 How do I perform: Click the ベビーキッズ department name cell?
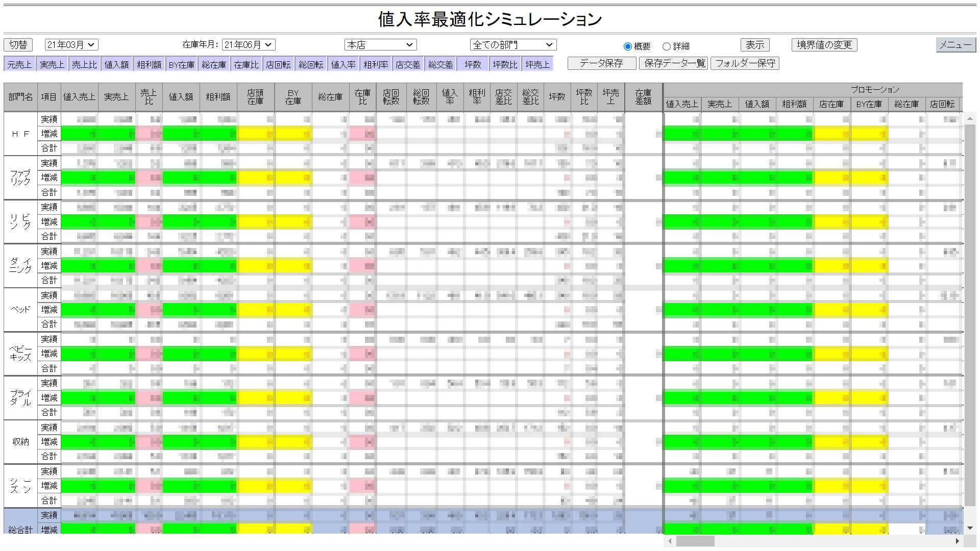[x=20, y=353]
